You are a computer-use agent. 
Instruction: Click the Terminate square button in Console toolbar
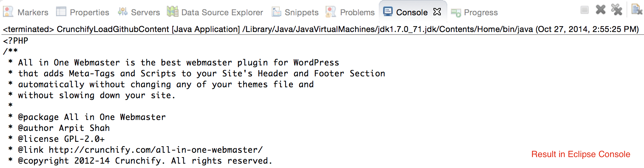(584, 10)
